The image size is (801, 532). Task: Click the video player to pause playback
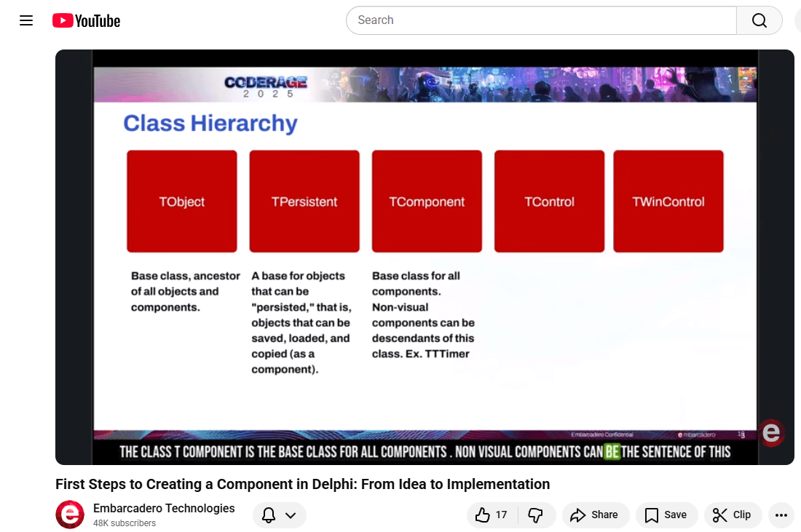[x=425, y=258]
